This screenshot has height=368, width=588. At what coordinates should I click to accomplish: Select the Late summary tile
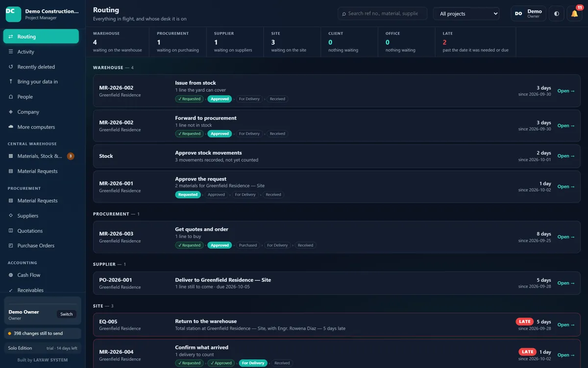475,42
